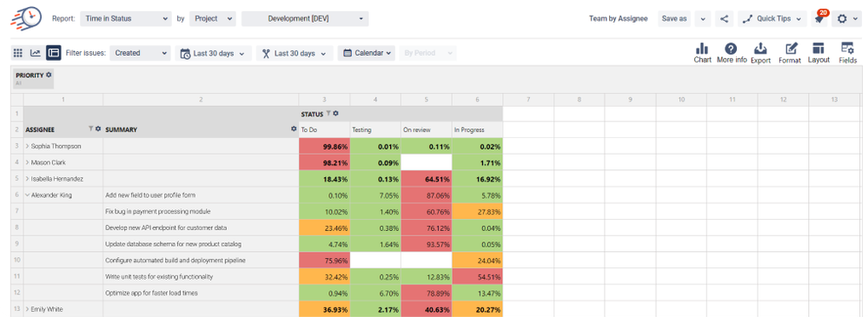Click 'Update database schema for new product catalog'
The width and height of the screenshot is (868, 317).
pyautogui.click(x=173, y=244)
